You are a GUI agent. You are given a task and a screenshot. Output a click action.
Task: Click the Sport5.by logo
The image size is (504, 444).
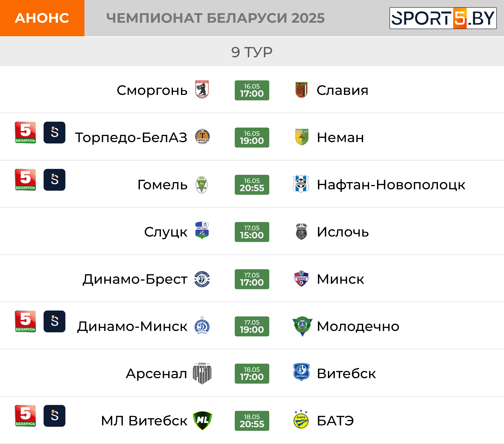pos(443,18)
